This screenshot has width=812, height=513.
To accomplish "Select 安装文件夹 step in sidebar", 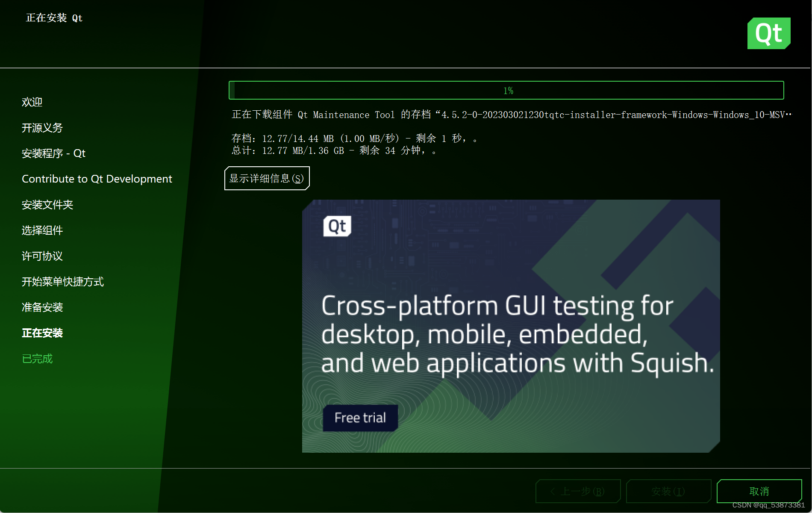I will tap(47, 205).
